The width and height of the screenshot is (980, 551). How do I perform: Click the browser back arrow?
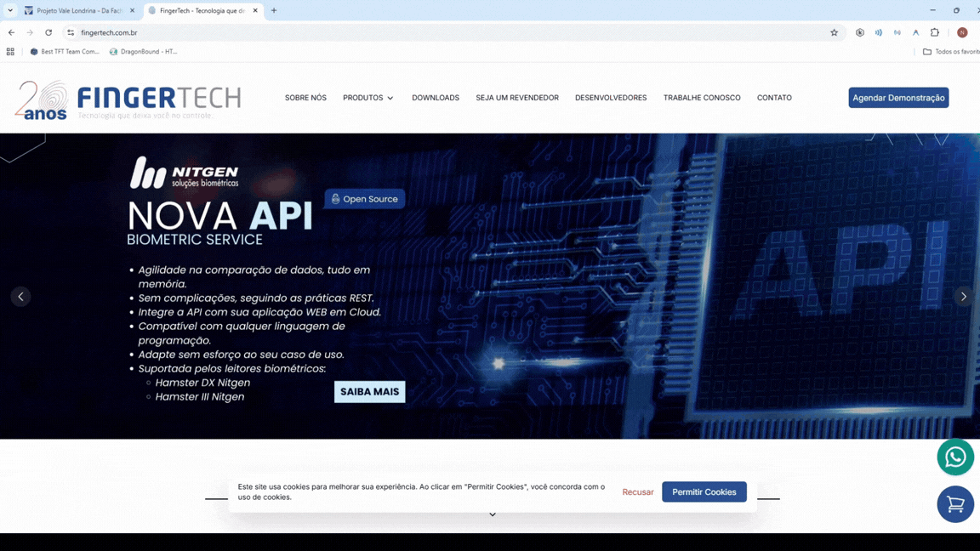click(11, 32)
